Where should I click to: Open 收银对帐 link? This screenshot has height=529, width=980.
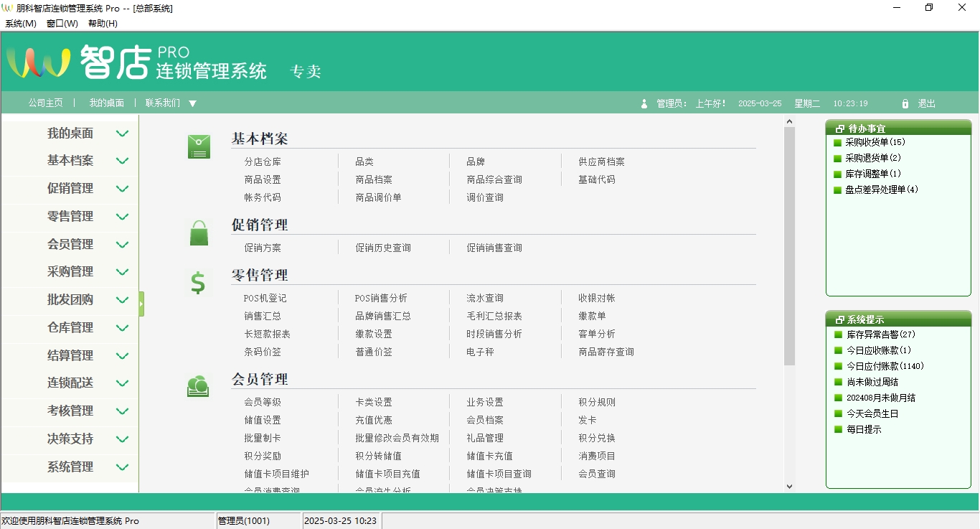click(x=597, y=298)
